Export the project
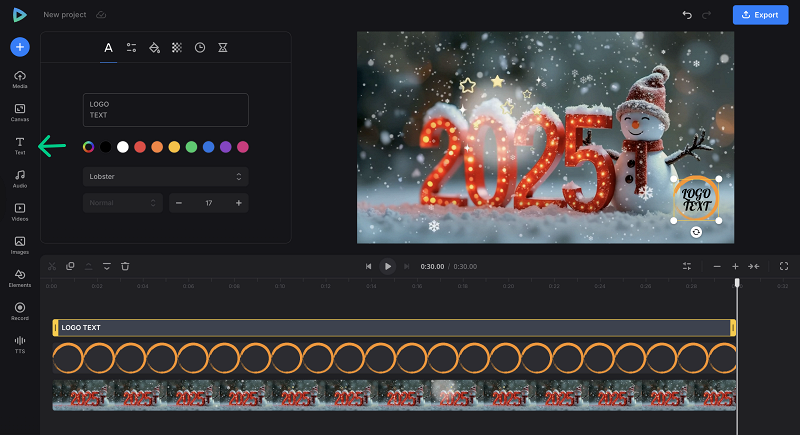Image resolution: width=800 pixels, height=435 pixels. click(x=760, y=15)
